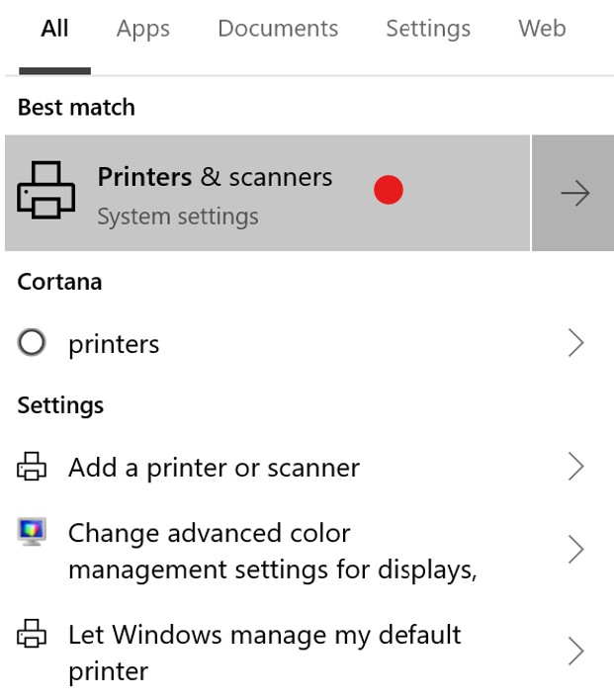
Task: Click the Add a printer or scanner icon
Action: [x=32, y=467]
